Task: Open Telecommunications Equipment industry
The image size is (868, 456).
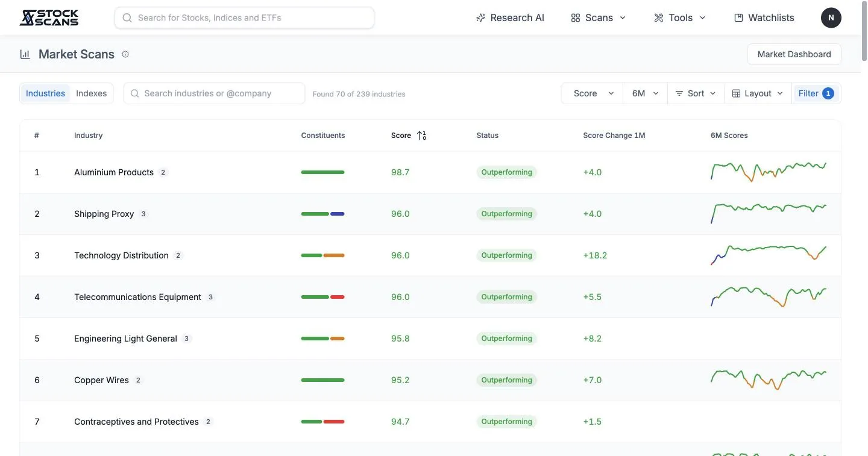Action: 137,297
